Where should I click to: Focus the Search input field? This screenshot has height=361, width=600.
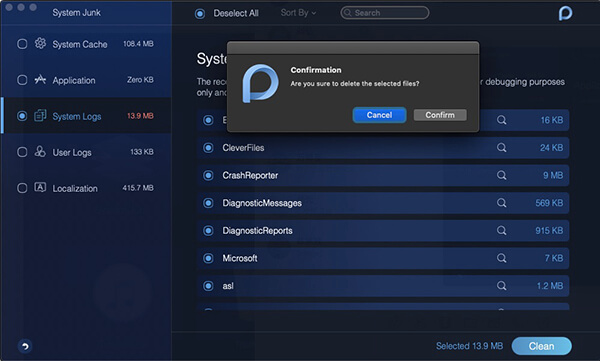coord(385,13)
